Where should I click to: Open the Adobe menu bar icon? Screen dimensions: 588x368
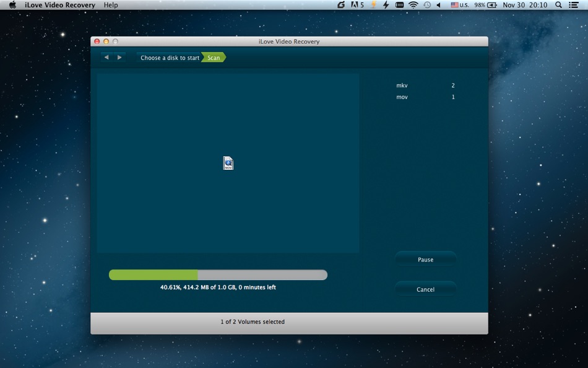point(357,5)
